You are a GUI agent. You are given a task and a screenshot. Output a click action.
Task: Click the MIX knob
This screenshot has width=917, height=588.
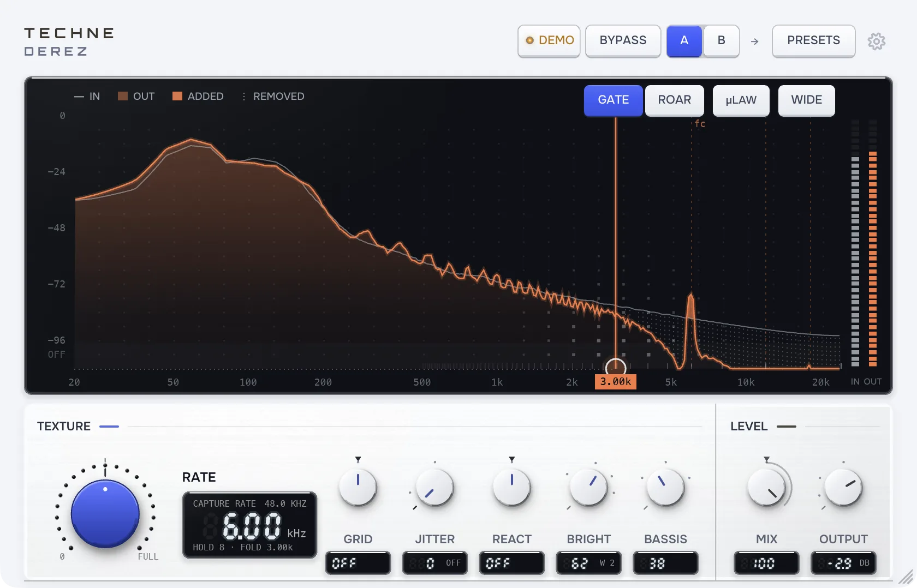pos(767,487)
